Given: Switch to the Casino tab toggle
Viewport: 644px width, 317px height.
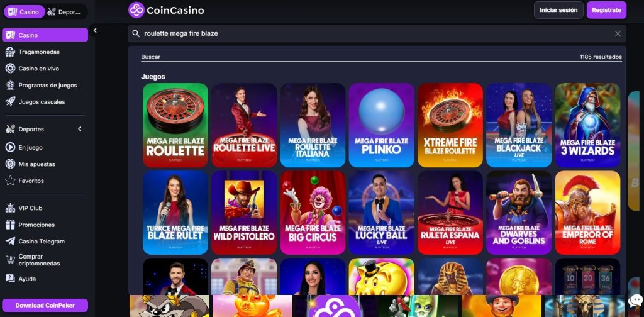Looking at the screenshot, I should click(25, 12).
